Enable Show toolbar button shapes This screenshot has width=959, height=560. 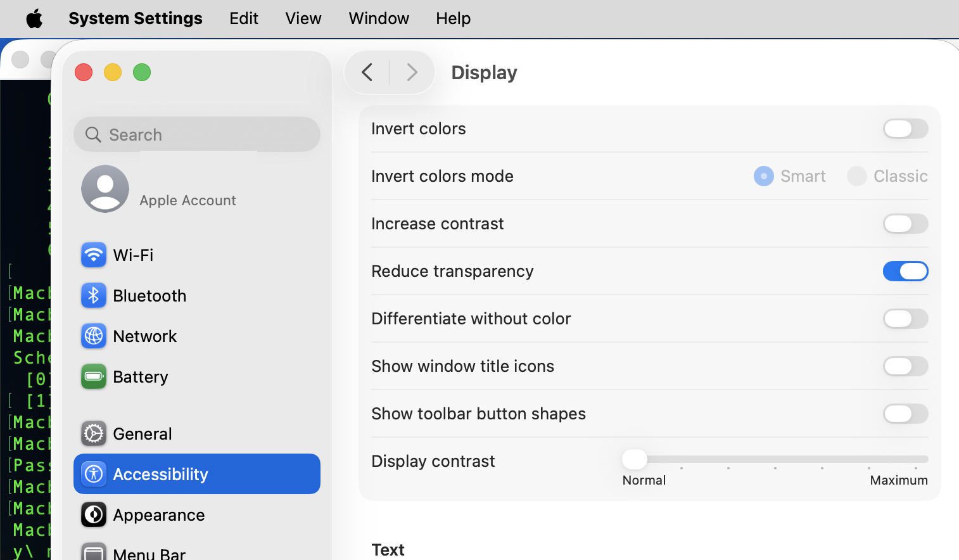[x=905, y=414]
